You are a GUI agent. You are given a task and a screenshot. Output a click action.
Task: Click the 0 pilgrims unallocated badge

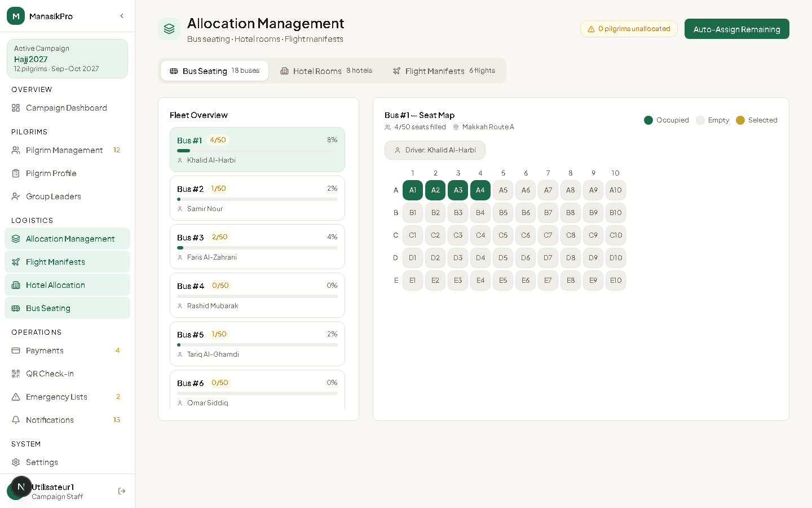[x=629, y=29]
